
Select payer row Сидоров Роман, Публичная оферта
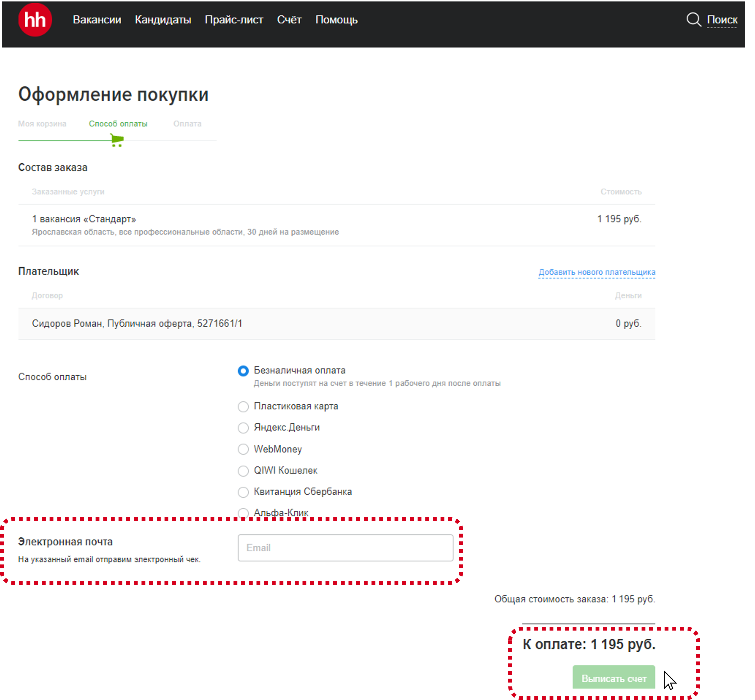[x=337, y=324]
